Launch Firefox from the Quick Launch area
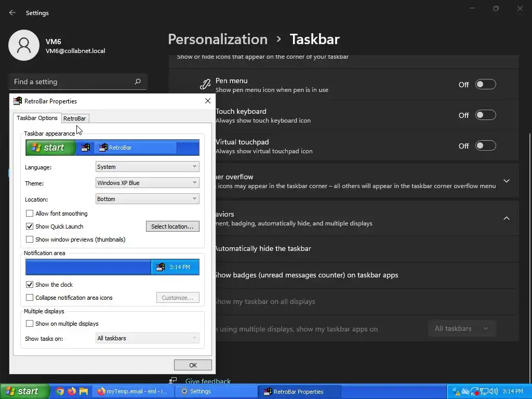Screen dimensions: 532x399 point(72,391)
